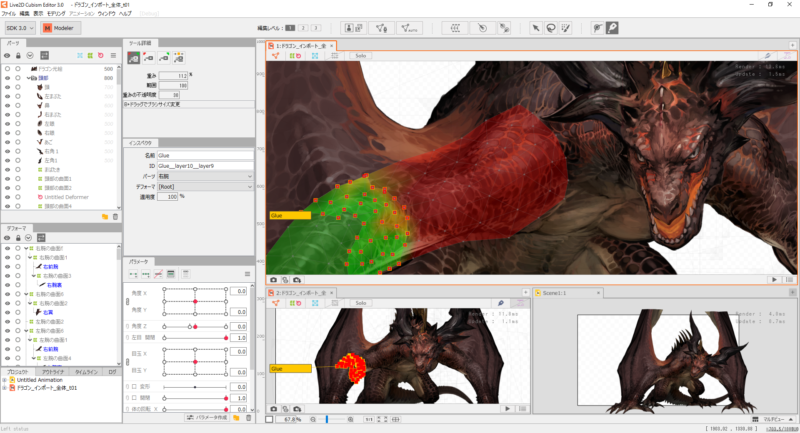Switch to the タイムライン tab
The height and width of the screenshot is (433, 800).
coord(86,372)
